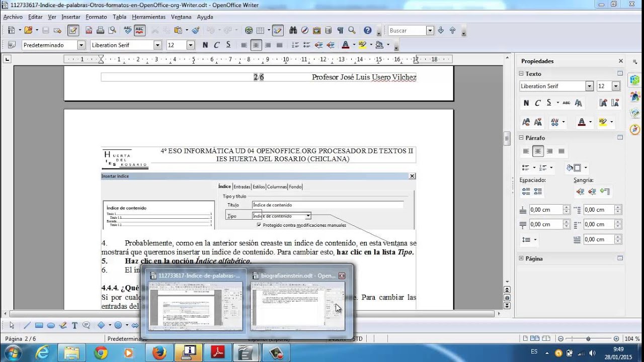Click Hanging Indent icon in sidebar
This screenshot has width=644, height=362.
[x=605, y=192]
